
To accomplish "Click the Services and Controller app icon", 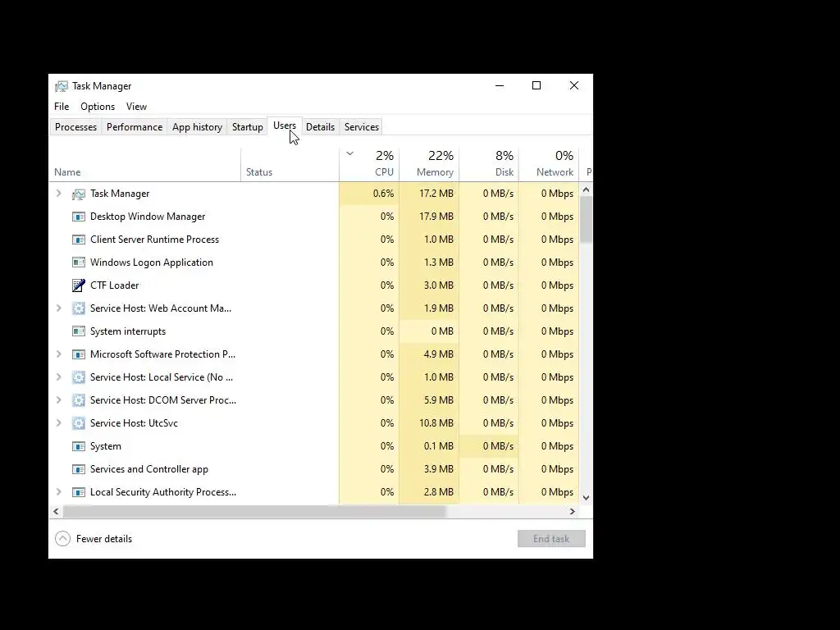I will coord(79,469).
